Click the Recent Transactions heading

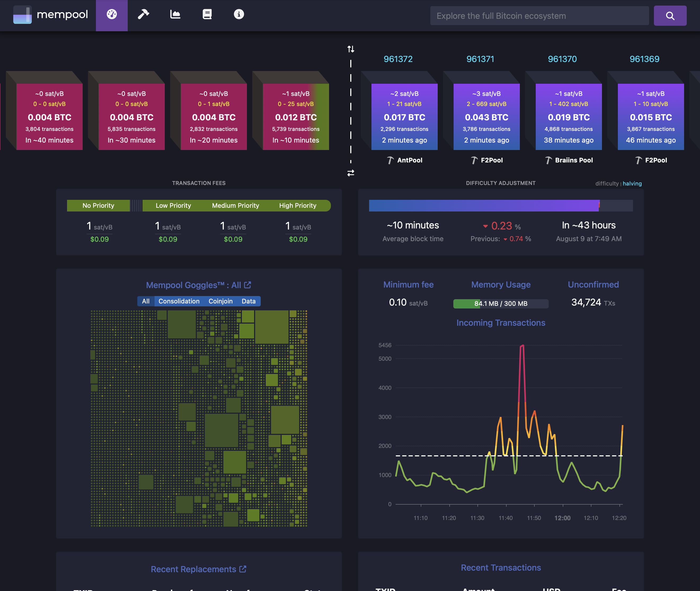(x=501, y=568)
